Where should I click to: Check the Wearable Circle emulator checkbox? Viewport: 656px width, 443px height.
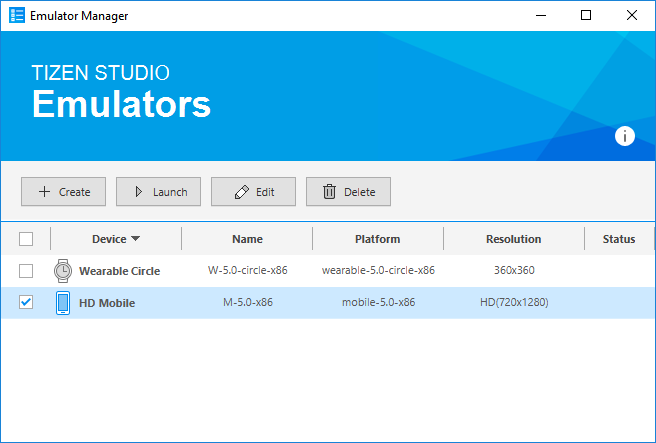point(26,271)
